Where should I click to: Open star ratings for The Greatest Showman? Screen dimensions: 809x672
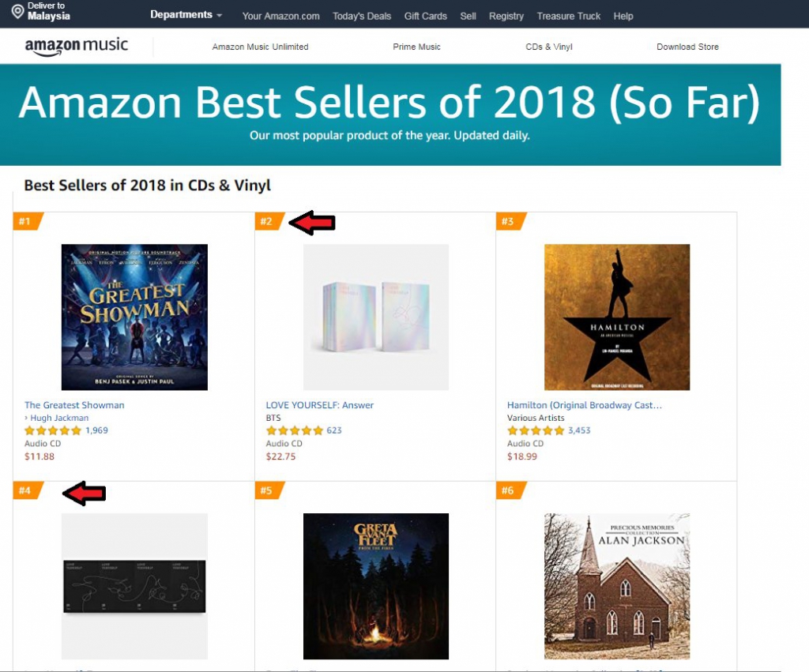pyautogui.click(x=53, y=430)
